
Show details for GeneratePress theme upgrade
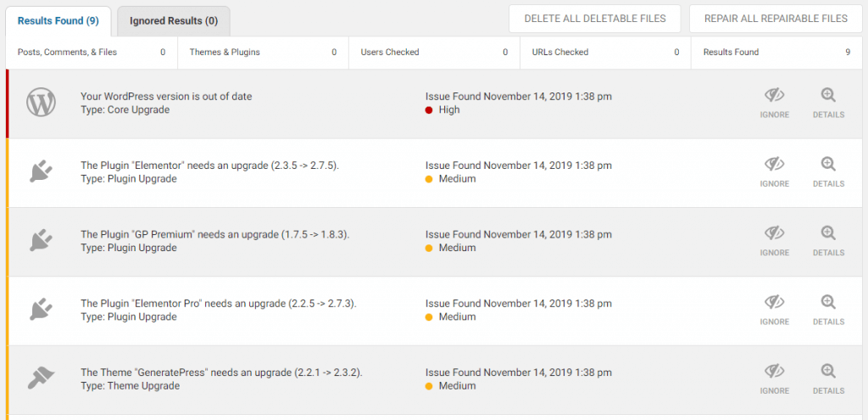click(x=828, y=379)
